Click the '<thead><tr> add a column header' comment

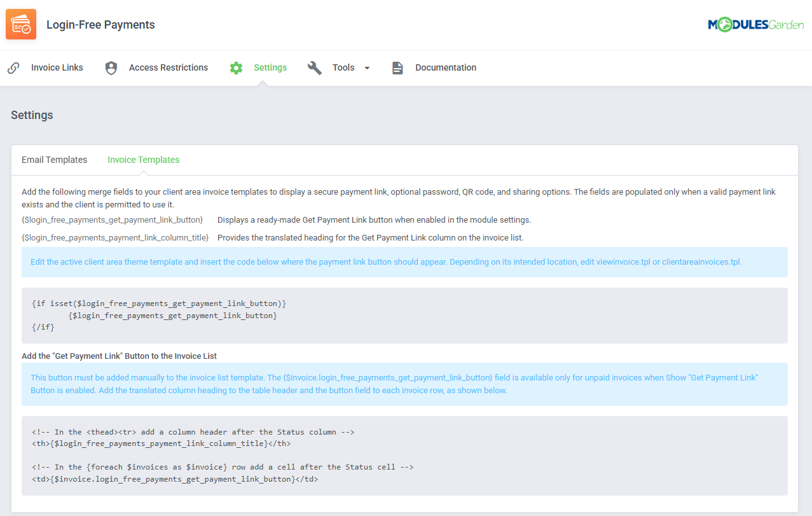[x=193, y=432]
